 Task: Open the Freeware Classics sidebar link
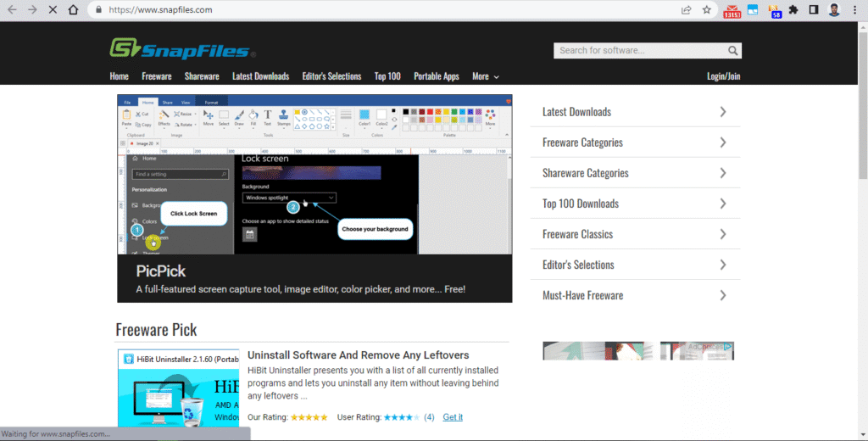click(x=577, y=234)
